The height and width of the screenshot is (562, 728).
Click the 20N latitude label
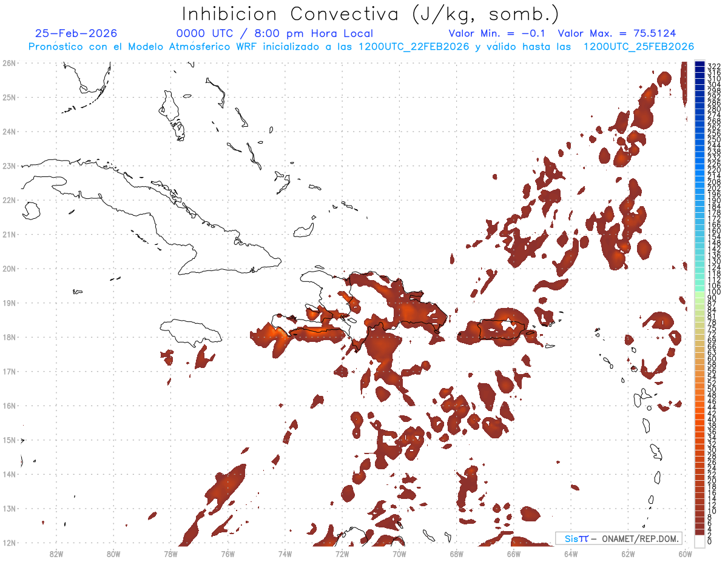point(9,269)
